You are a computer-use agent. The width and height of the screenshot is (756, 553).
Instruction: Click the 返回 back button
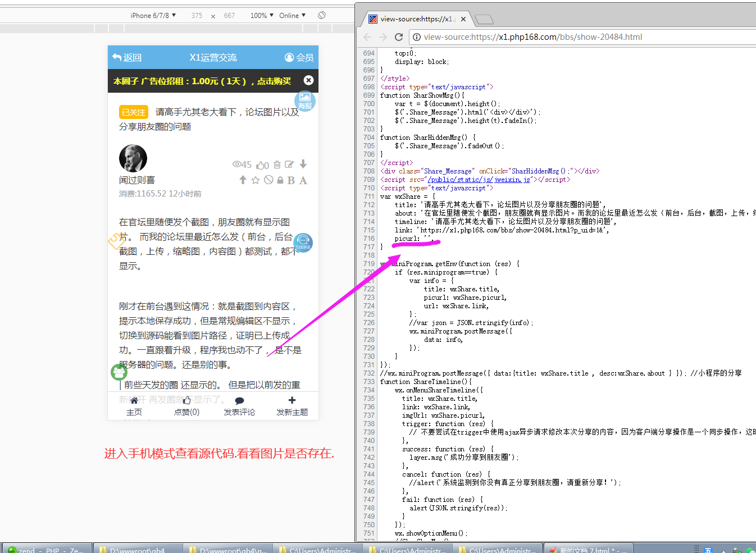(127, 57)
